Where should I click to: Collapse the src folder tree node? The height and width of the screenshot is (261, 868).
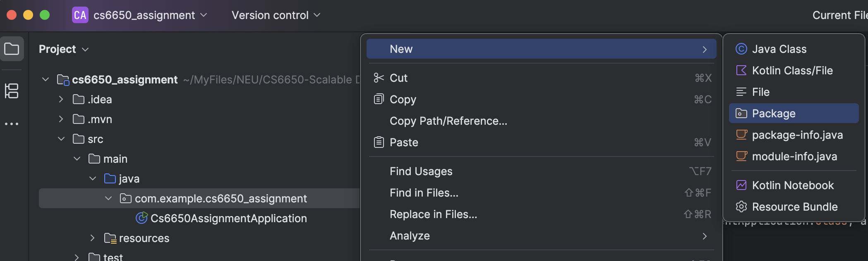point(61,139)
